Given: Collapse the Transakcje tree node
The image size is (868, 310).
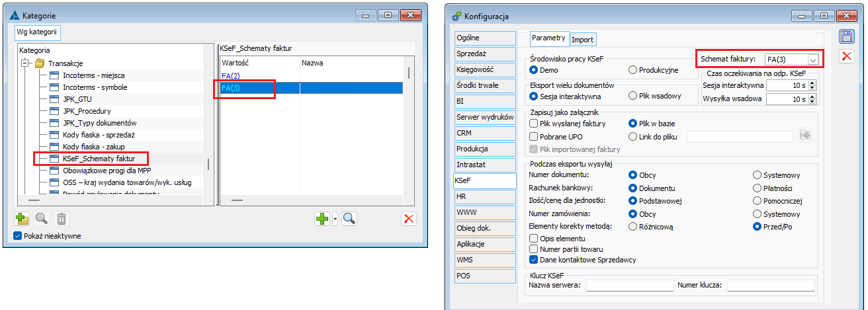Looking at the screenshot, I should pyautogui.click(x=26, y=63).
